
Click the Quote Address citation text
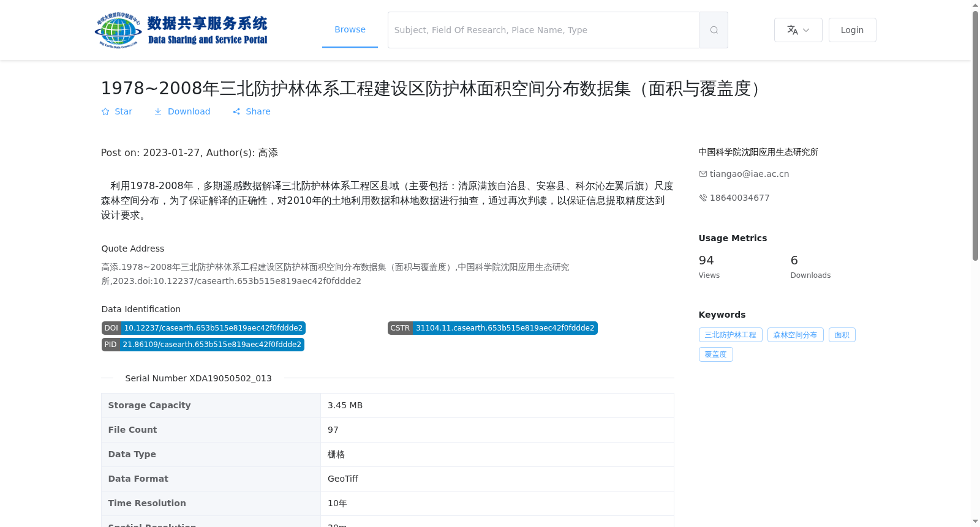click(335, 274)
